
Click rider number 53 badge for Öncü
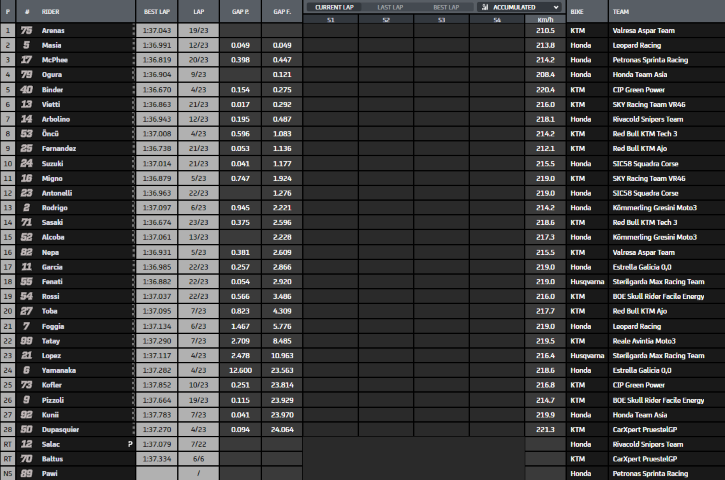point(26,134)
